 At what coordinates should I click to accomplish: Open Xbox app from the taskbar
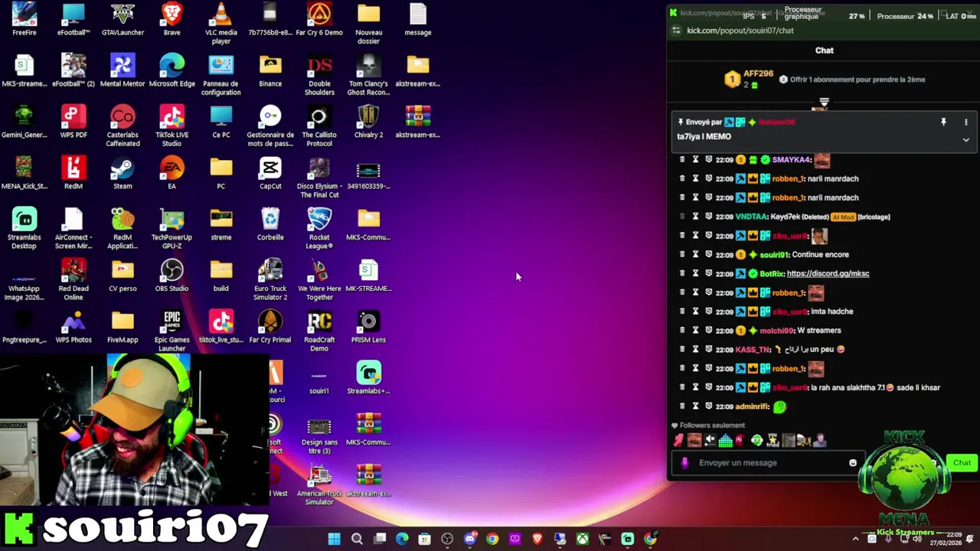(583, 539)
